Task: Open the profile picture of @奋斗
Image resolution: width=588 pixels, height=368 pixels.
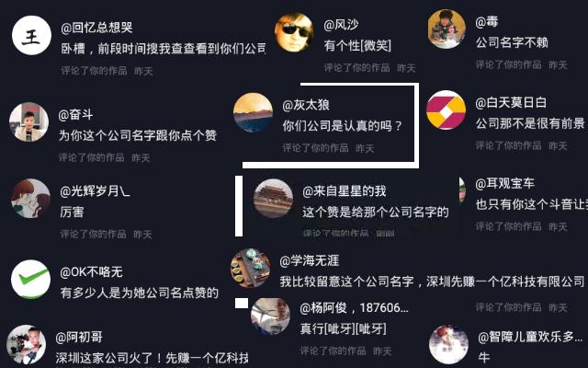Action: [28, 121]
